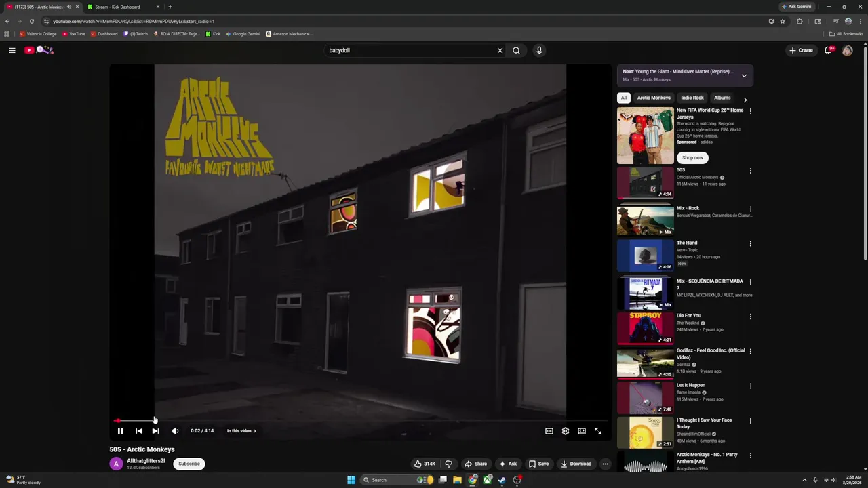The height and width of the screenshot is (488, 868).
Task: Open All Bookmarks folder
Action: (846, 34)
